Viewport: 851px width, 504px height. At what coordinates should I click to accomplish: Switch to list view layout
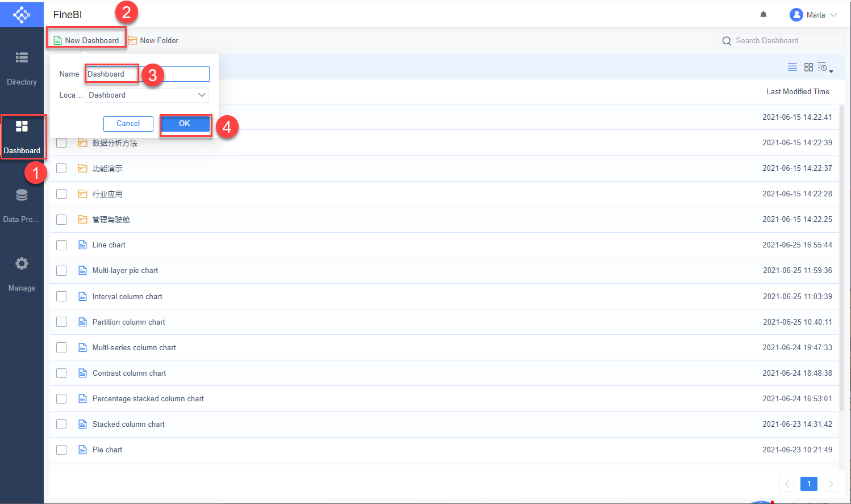(x=792, y=67)
